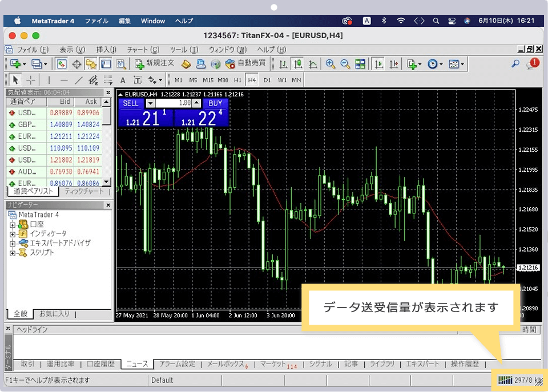
Task: Switch timeframe to M1
Action: (x=178, y=80)
